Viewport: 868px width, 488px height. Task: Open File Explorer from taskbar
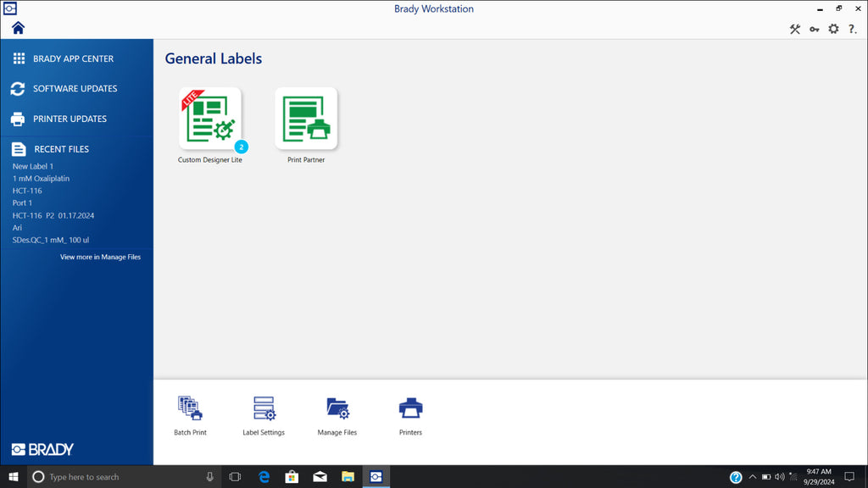pyautogui.click(x=348, y=476)
